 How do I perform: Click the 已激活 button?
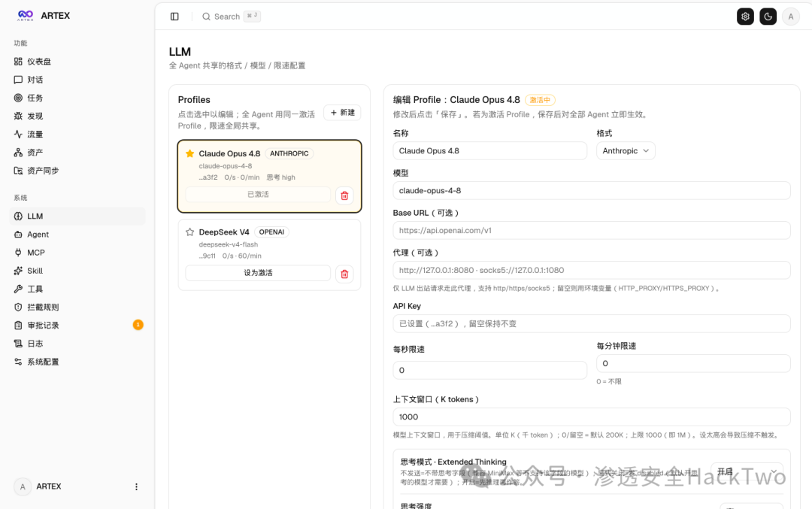point(258,194)
